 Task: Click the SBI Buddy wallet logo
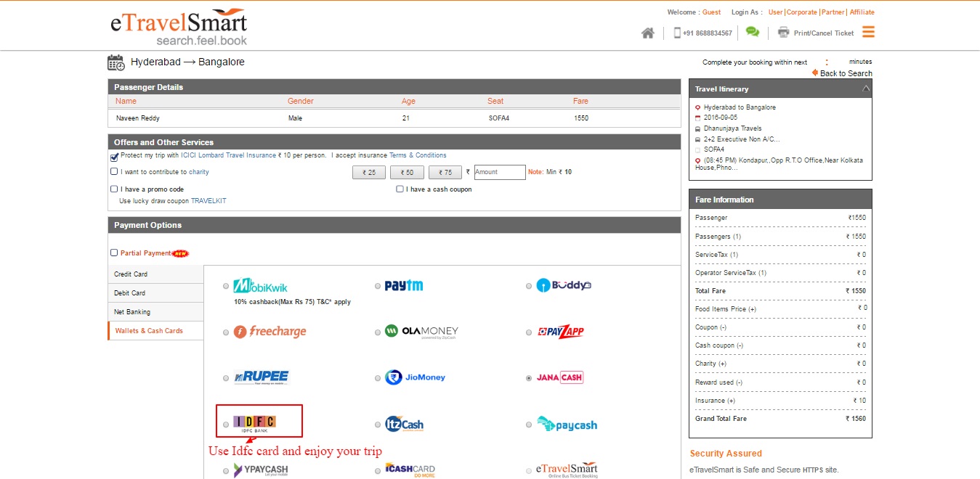tap(564, 285)
